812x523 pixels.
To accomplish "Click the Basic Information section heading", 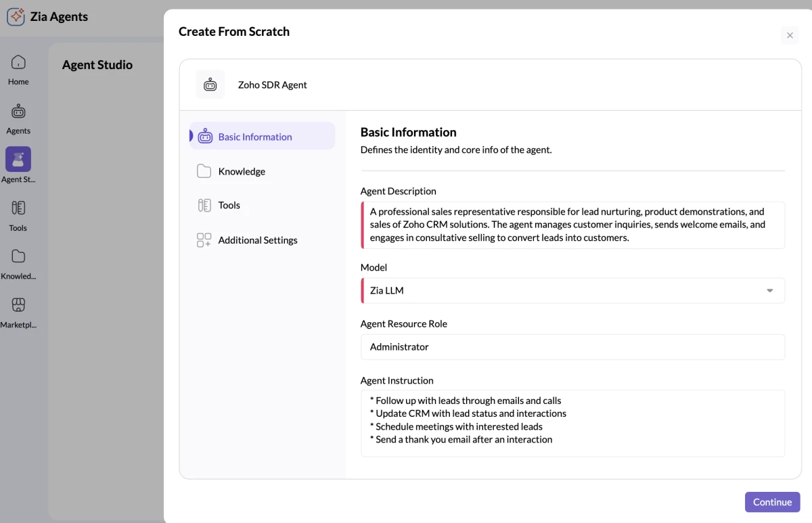I will click(408, 132).
